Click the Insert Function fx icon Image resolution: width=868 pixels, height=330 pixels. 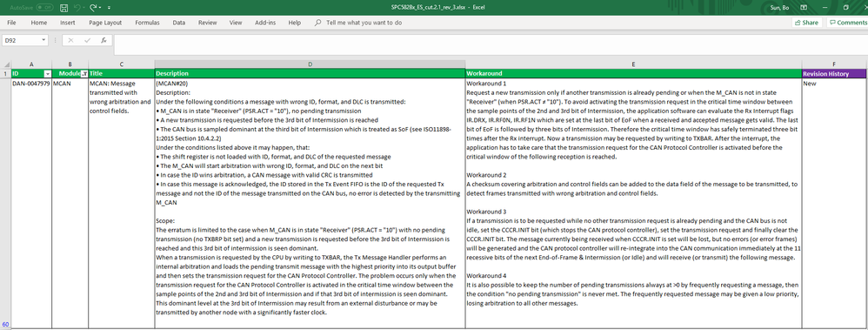pyautogui.click(x=103, y=40)
